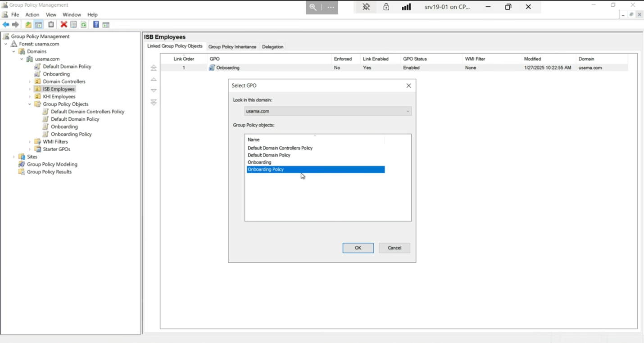Switch to the Group Policy Inheritance tab
Image resolution: width=644 pixels, height=343 pixels.
[x=232, y=46]
